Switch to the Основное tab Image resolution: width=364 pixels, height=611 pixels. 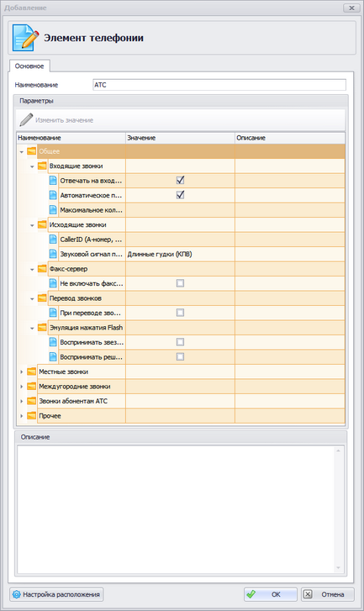coord(29,66)
